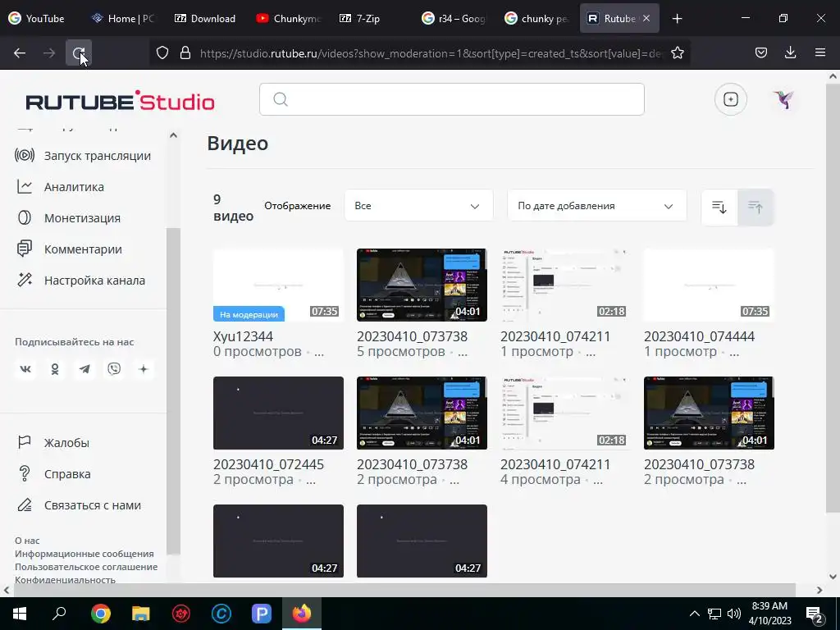
Task: Click the О нас footer link
Action: (x=27, y=541)
